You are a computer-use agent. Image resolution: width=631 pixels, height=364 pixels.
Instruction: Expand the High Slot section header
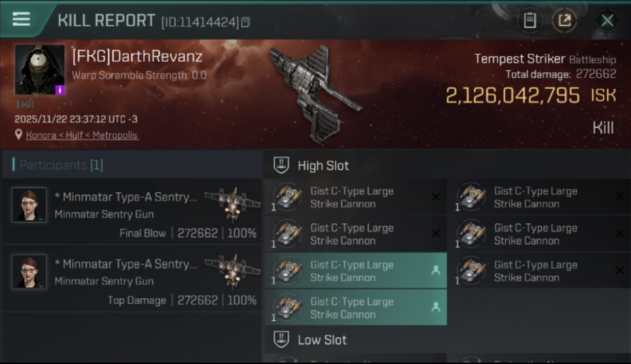(x=447, y=165)
